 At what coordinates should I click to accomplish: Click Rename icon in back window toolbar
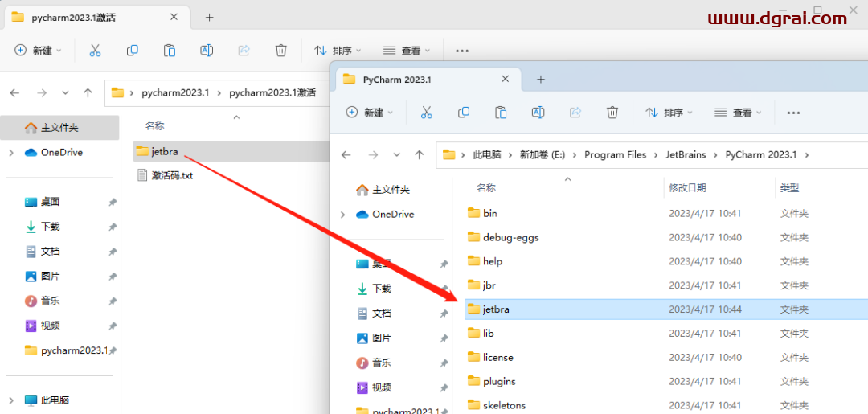tap(207, 51)
